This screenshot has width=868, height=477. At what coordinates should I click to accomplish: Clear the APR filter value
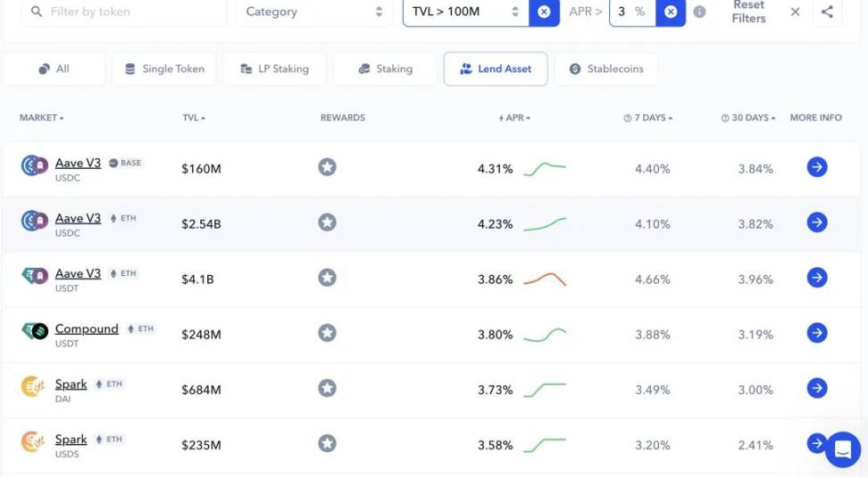(x=671, y=12)
